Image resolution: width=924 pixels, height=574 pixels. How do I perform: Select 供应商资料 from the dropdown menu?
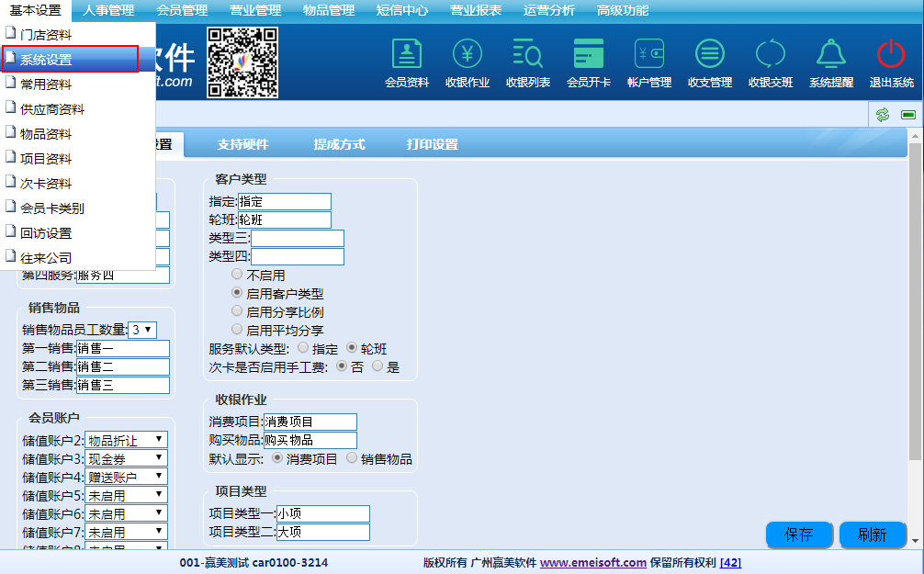point(52,109)
